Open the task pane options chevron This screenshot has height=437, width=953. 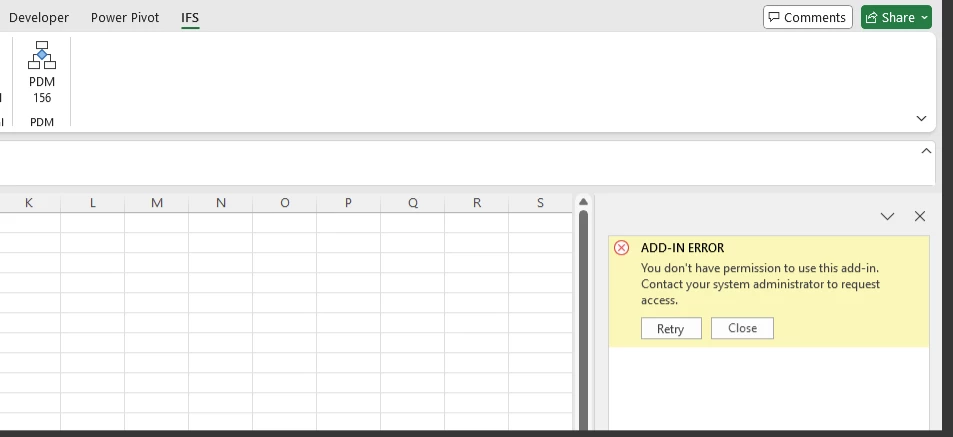[887, 216]
